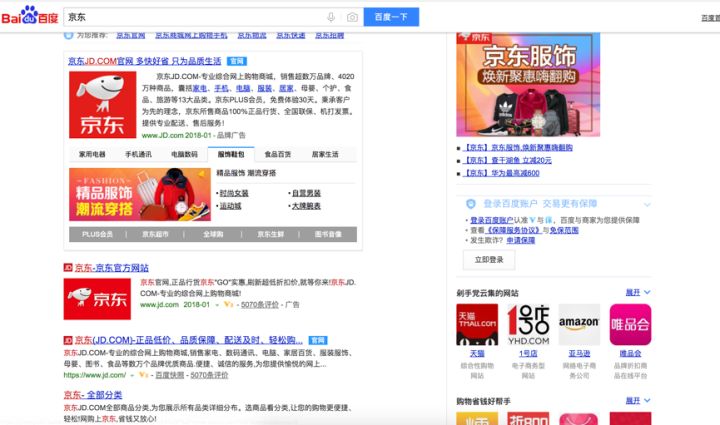720x425 pixels.
Task: Open the 1号店 YHD.COM icon
Action: click(528, 324)
